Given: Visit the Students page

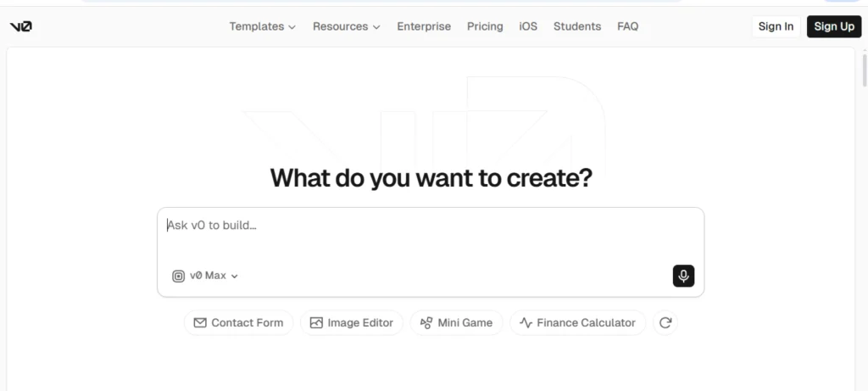Looking at the screenshot, I should pyautogui.click(x=577, y=26).
